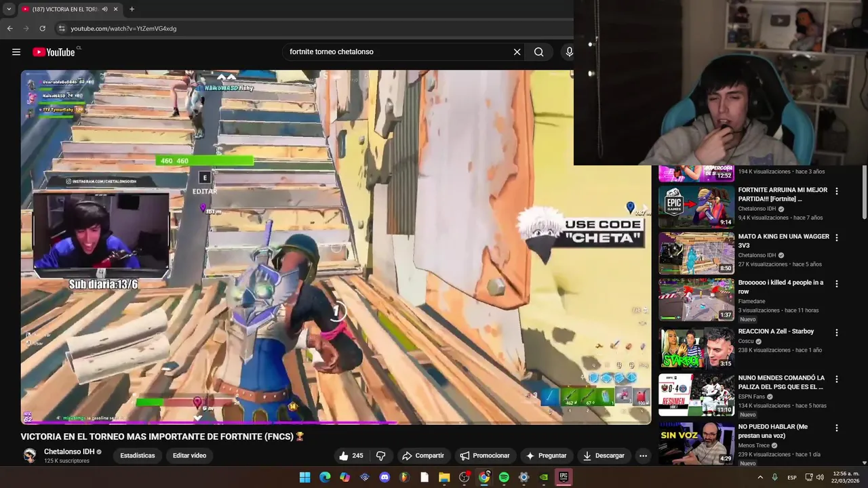Open browser tab search dropdown arrow
868x488 pixels.
click(x=9, y=9)
